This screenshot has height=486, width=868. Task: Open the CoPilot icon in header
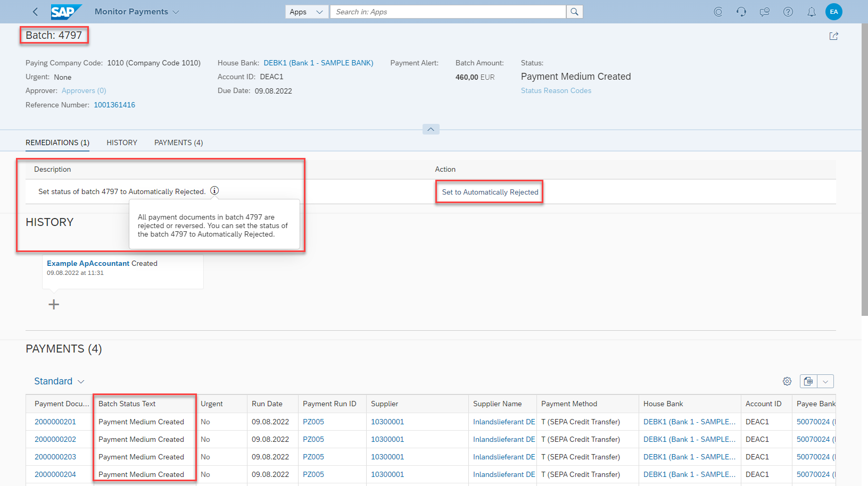coord(718,12)
